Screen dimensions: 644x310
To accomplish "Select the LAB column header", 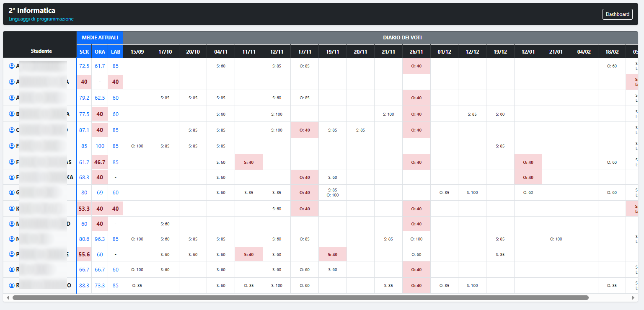I will pyautogui.click(x=115, y=52).
